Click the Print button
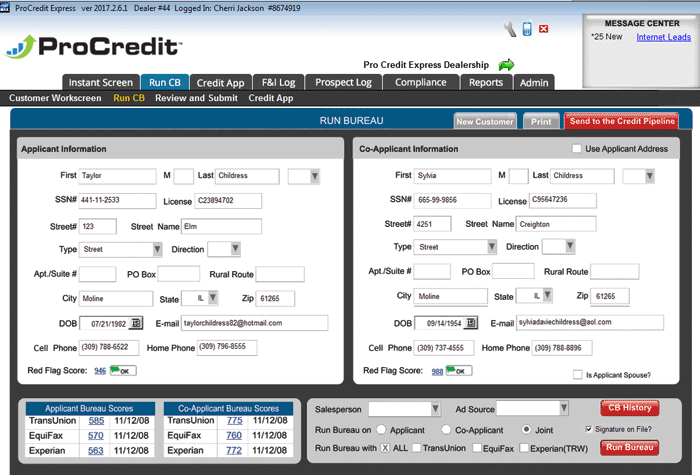Image resolution: width=700 pixels, height=476 pixels. click(x=541, y=121)
